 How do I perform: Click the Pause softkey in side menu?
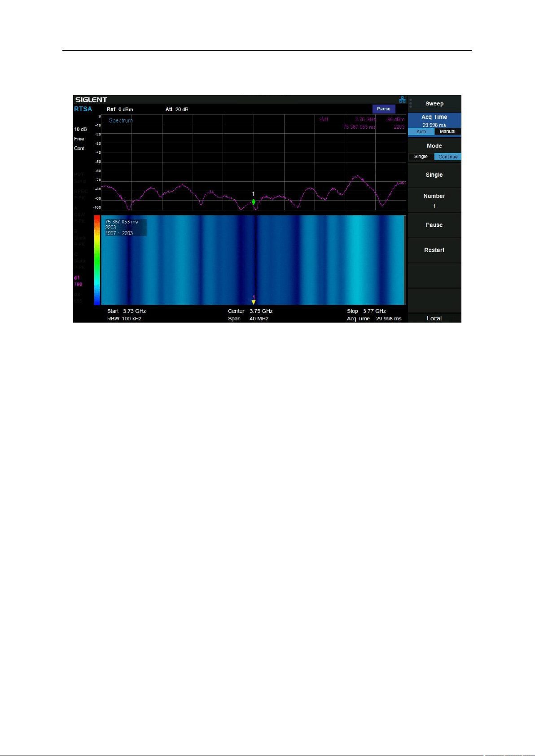[434, 225]
